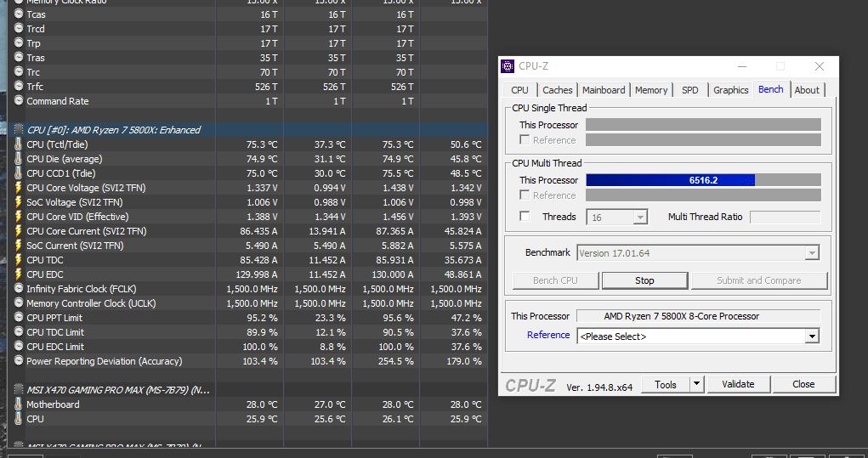The image size is (868, 458).
Task: Click lightning icon beside CPU Core VID
Action: tap(18, 217)
